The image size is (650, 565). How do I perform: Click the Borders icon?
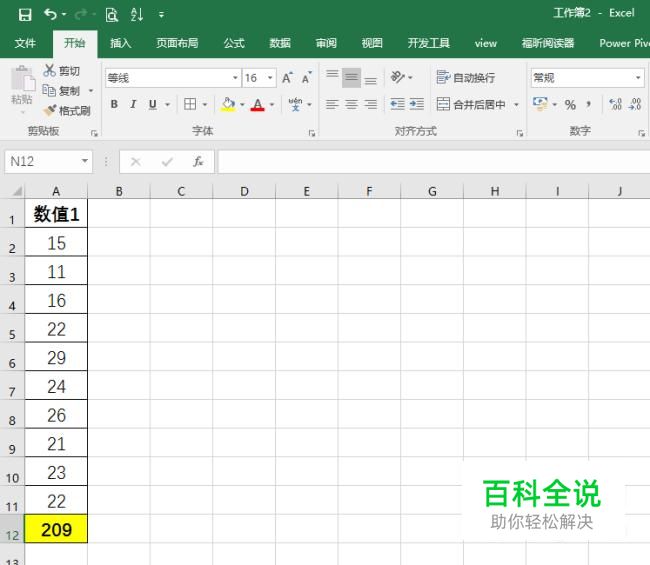pyautogui.click(x=190, y=104)
